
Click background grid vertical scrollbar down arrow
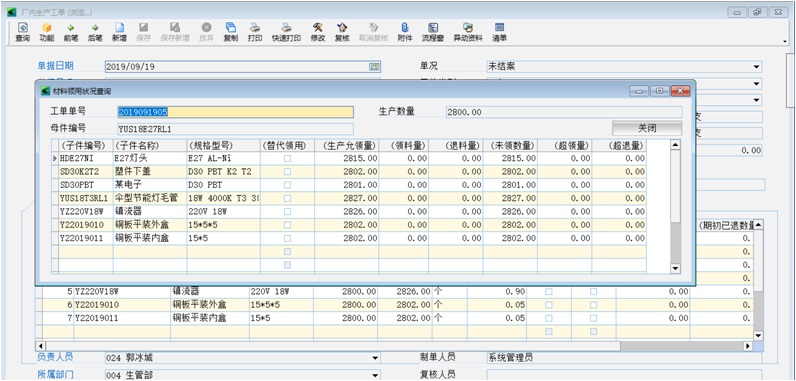point(758,335)
